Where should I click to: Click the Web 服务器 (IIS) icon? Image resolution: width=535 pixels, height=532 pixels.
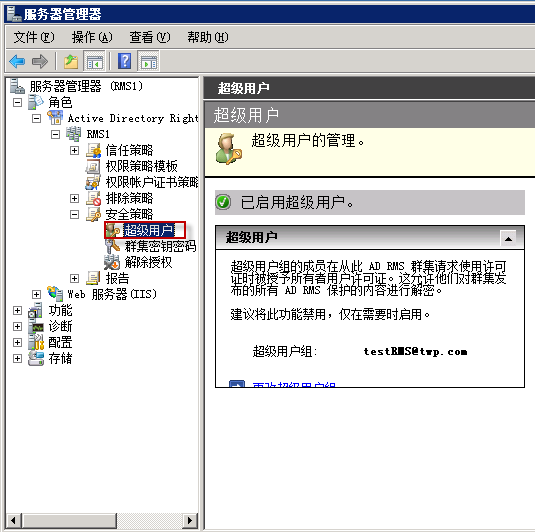tap(55, 294)
